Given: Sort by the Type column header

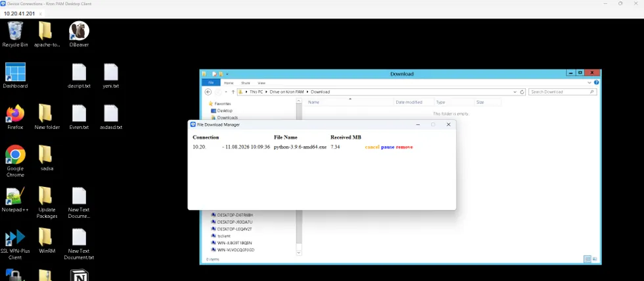Looking at the screenshot, I should 454,102.
